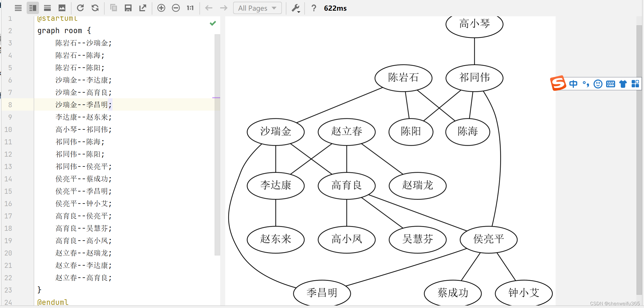Switch to image-only preview mode
644x308 pixels.
coord(62,8)
